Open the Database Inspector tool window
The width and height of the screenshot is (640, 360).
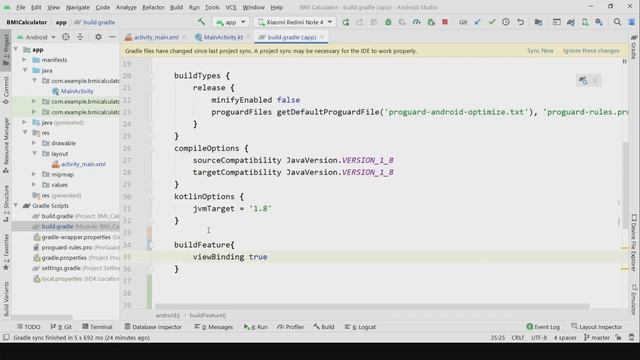pos(153,327)
